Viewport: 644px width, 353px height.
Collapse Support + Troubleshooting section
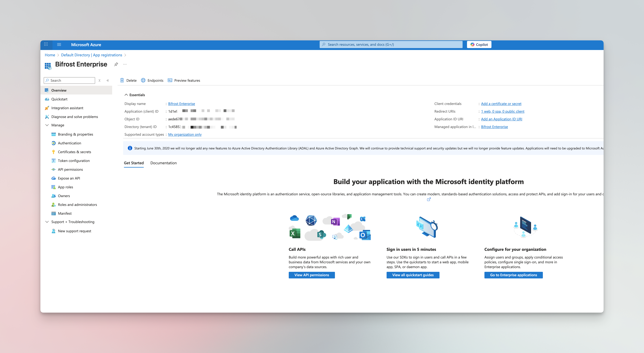pyautogui.click(x=47, y=222)
